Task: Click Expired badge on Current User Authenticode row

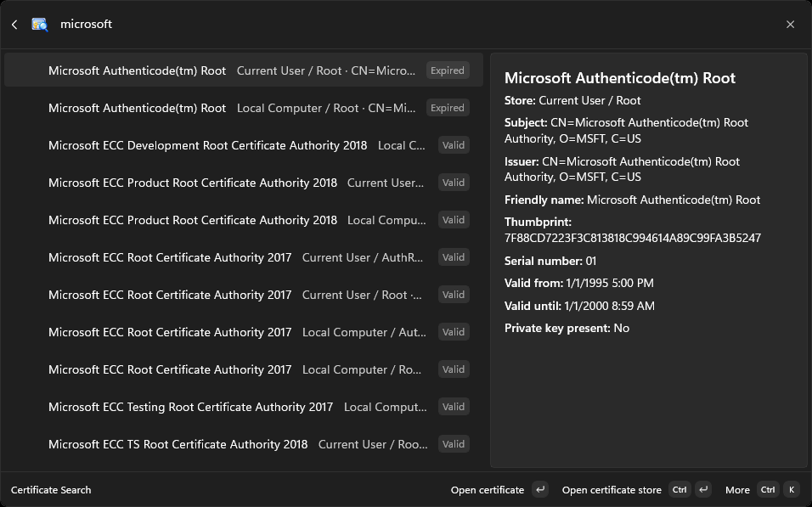Action: 448,70
